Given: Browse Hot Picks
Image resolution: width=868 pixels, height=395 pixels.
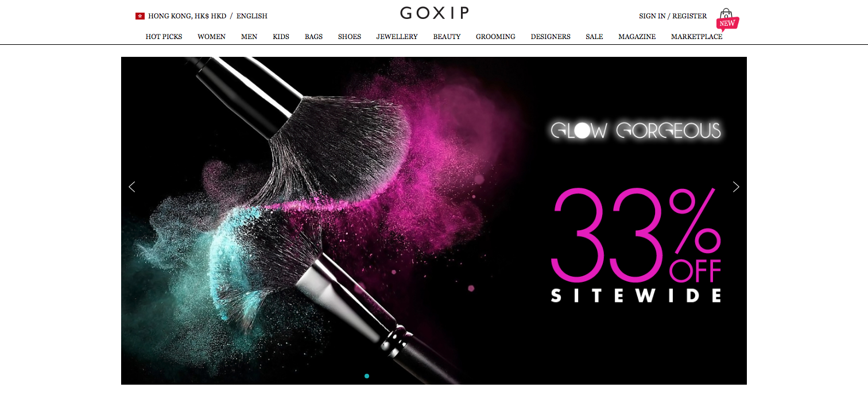Looking at the screenshot, I should pyautogui.click(x=164, y=37).
